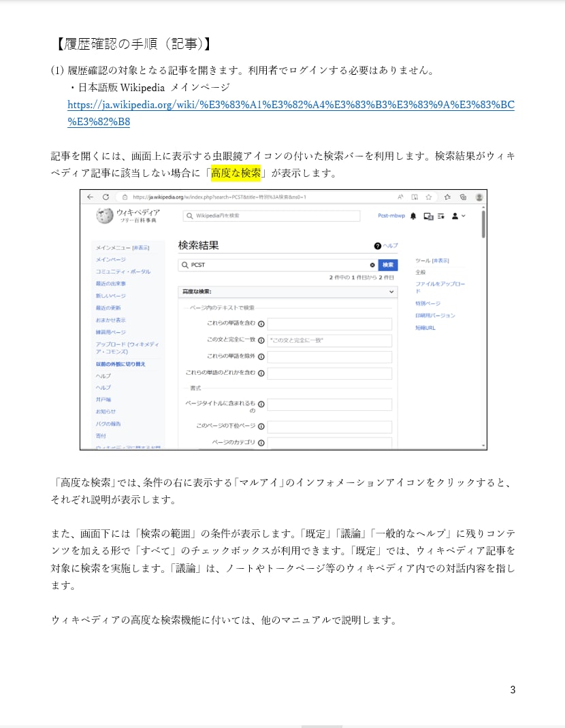The image size is (565, 728).
Task: Open お知らせ in the sidebar
Action: 106,412
